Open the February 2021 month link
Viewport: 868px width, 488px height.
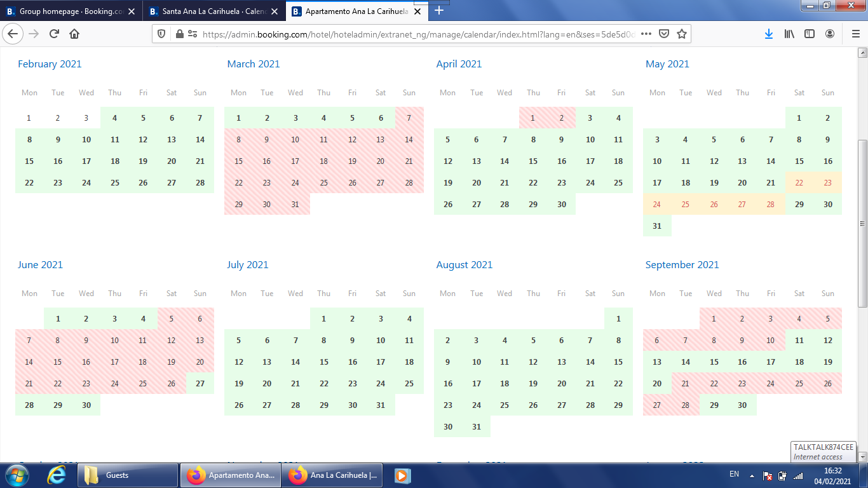[50, 64]
